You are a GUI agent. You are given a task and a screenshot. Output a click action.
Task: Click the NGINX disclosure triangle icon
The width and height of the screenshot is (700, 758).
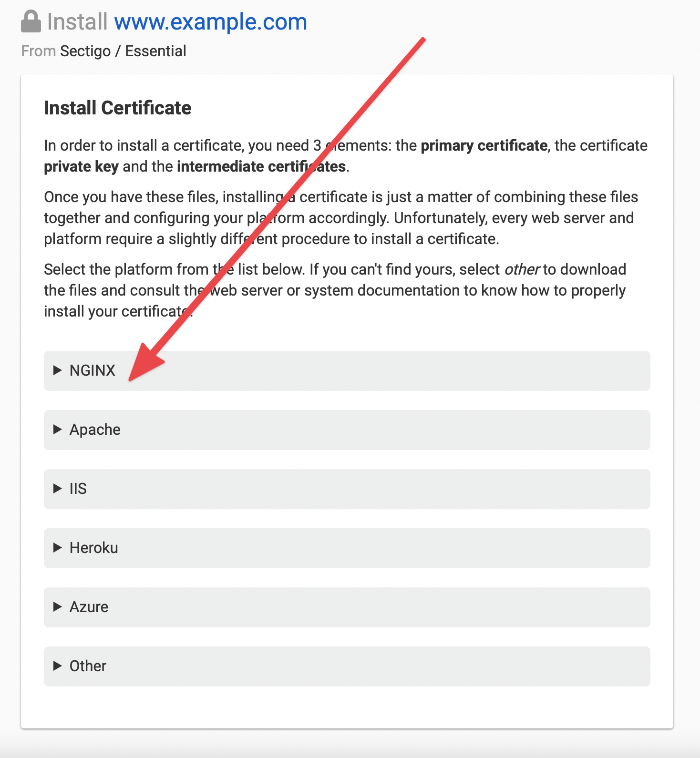coord(58,370)
